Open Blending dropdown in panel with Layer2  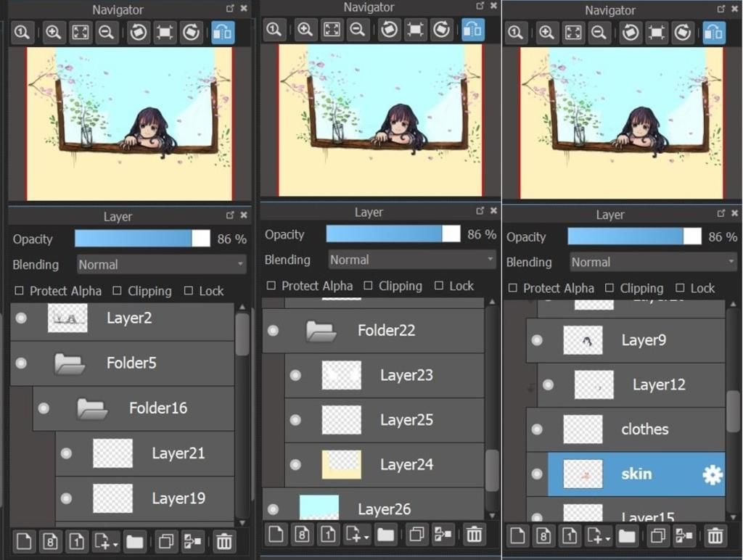(162, 264)
